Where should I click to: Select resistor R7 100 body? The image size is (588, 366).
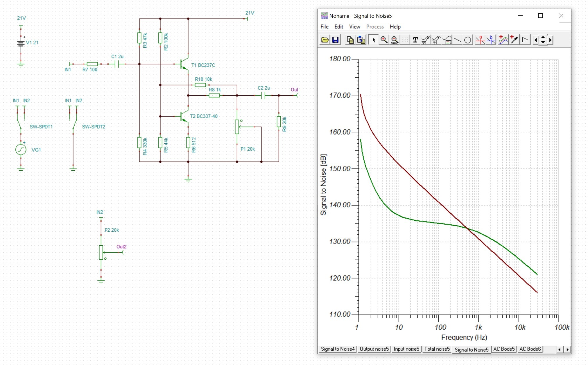tap(92, 64)
